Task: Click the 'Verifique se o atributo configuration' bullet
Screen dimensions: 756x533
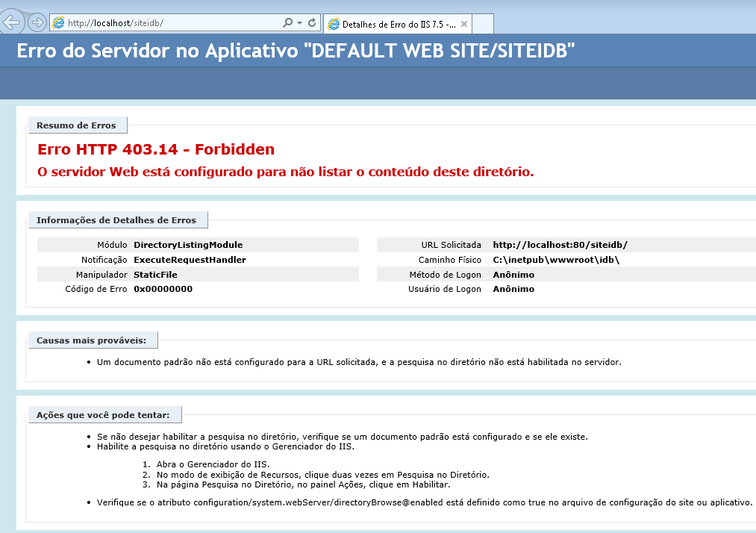Action: click(x=425, y=502)
